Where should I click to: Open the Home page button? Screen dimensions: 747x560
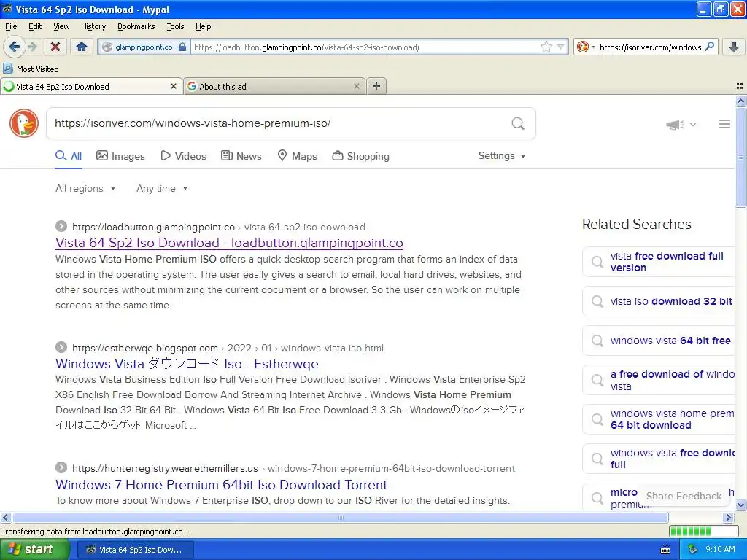point(82,47)
